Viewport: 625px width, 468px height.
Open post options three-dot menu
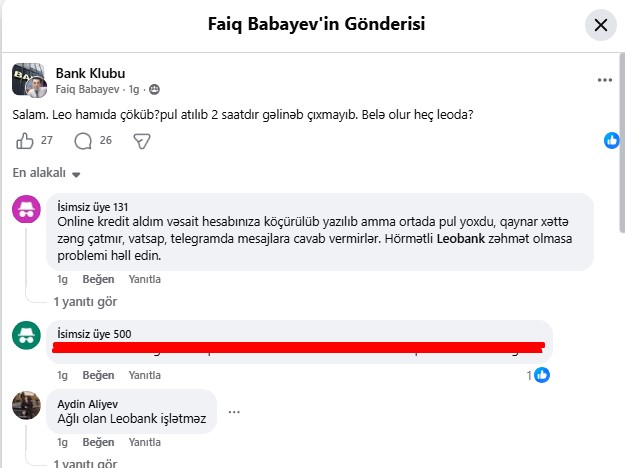(x=605, y=80)
